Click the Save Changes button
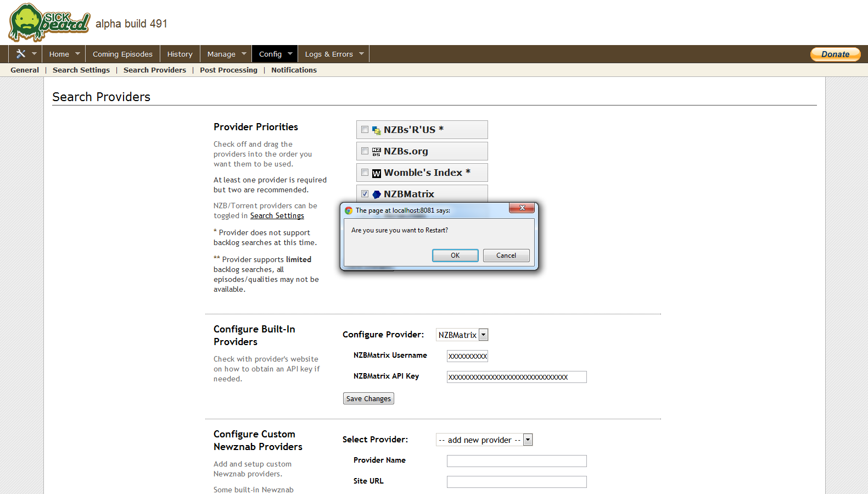Screen dimensions: 868x494 click(368, 398)
